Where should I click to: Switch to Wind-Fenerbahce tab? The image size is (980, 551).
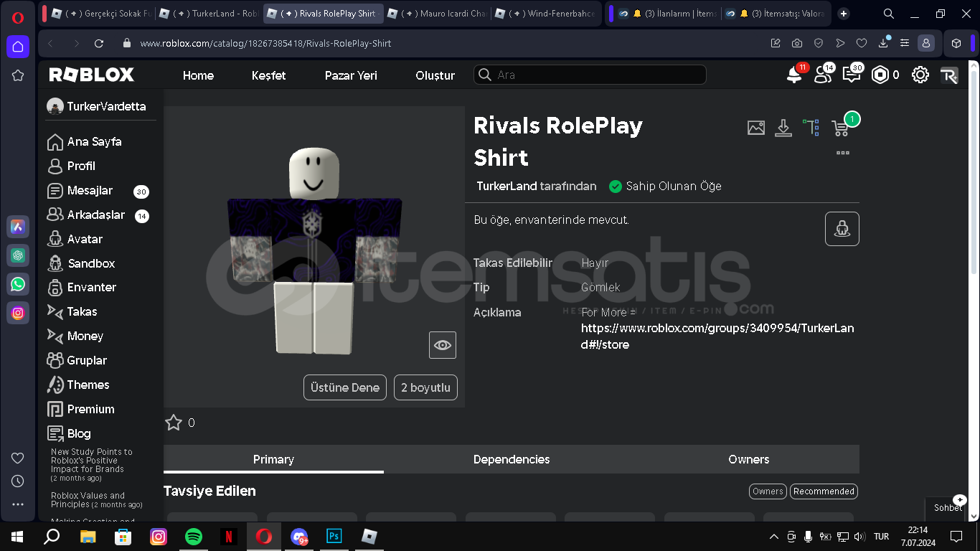546,14
